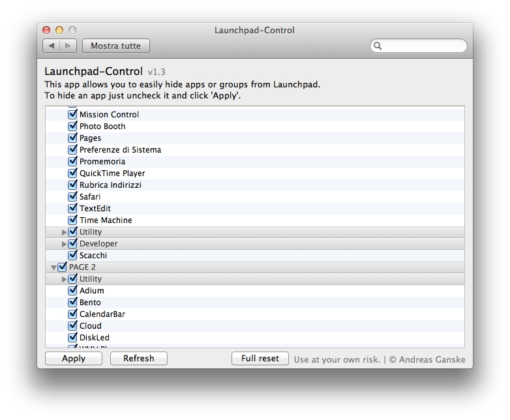Select the Cloud label
The image size is (510, 420).
pyautogui.click(x=91, y=325)
